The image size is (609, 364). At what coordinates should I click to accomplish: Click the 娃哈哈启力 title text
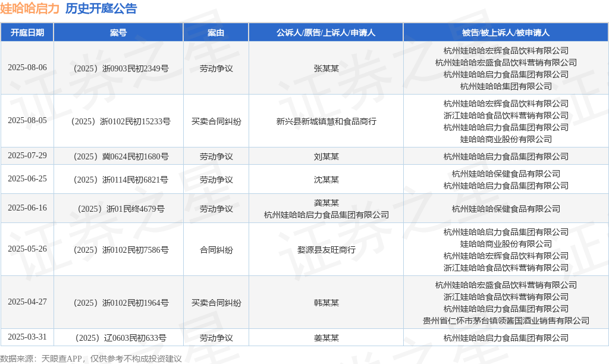pos(30,8)
